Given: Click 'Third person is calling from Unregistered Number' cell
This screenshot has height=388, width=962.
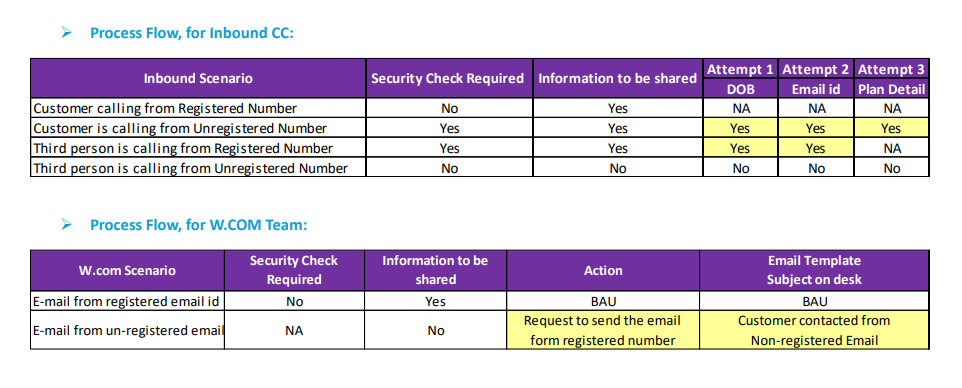Looking at the screenshot, I should click(198, 168).
